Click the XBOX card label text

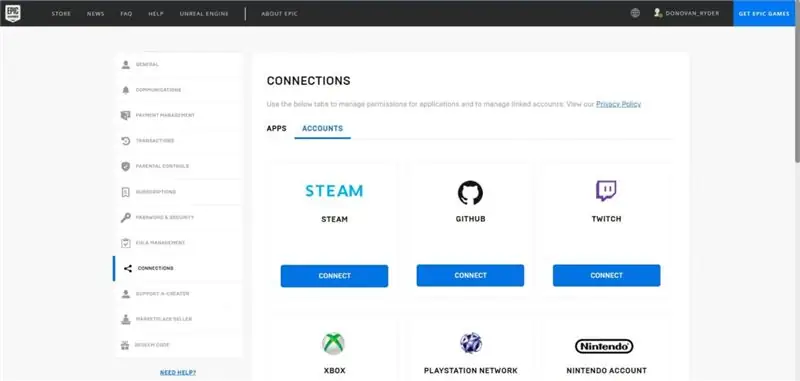334,371
